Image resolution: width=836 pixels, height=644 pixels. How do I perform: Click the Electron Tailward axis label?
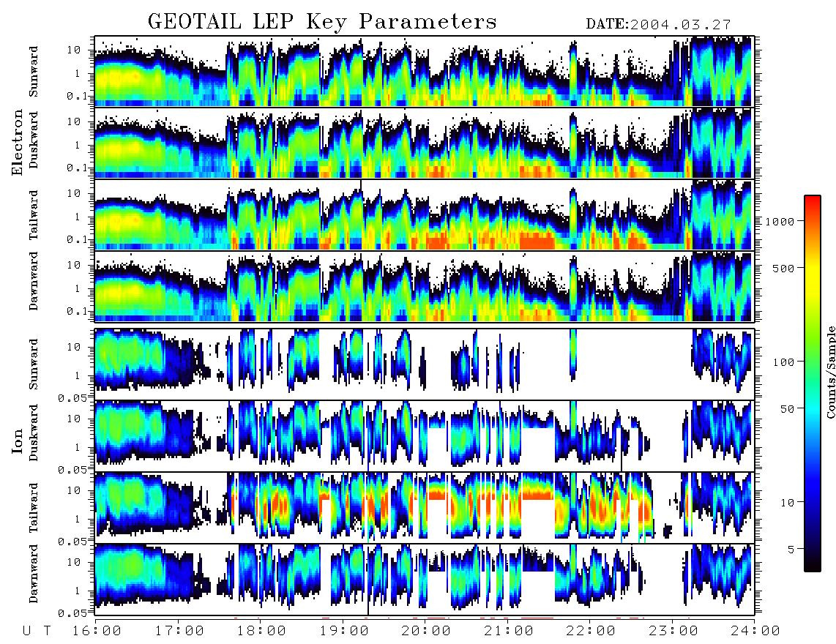point(34,215)
